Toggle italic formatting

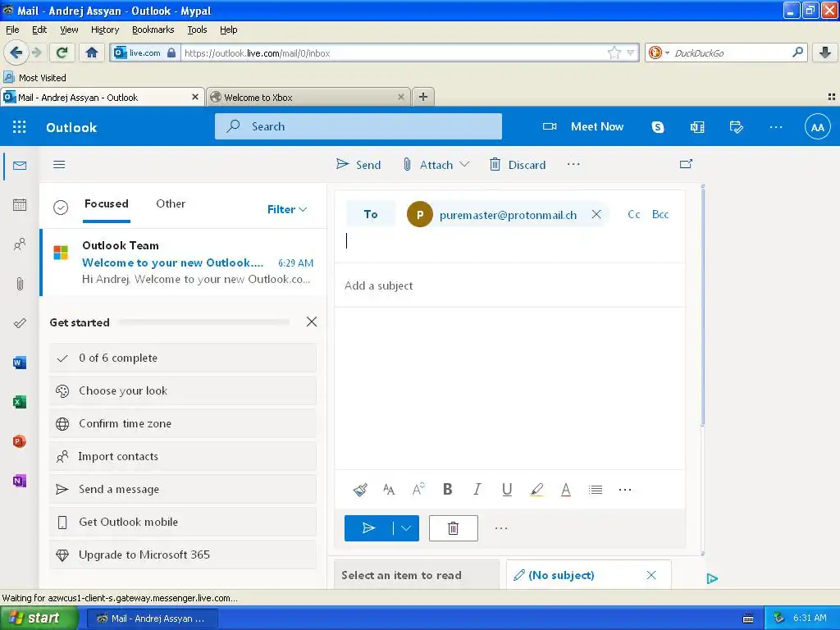[x=477, y=489]
